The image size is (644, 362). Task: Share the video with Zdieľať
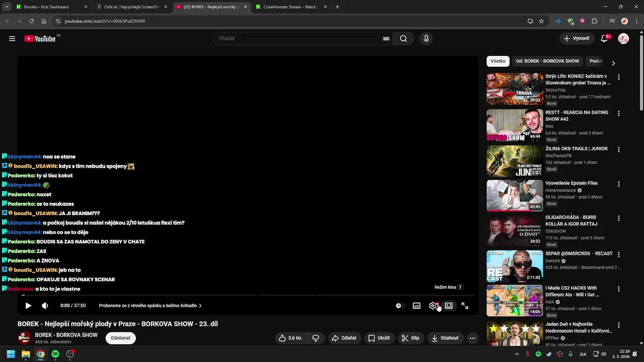tap(344, 338)
